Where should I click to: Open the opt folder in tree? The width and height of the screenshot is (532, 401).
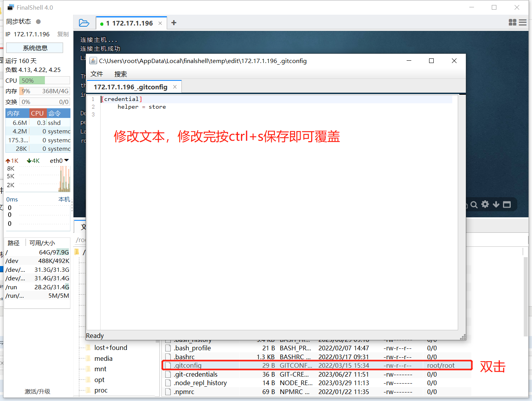[99, 380]
